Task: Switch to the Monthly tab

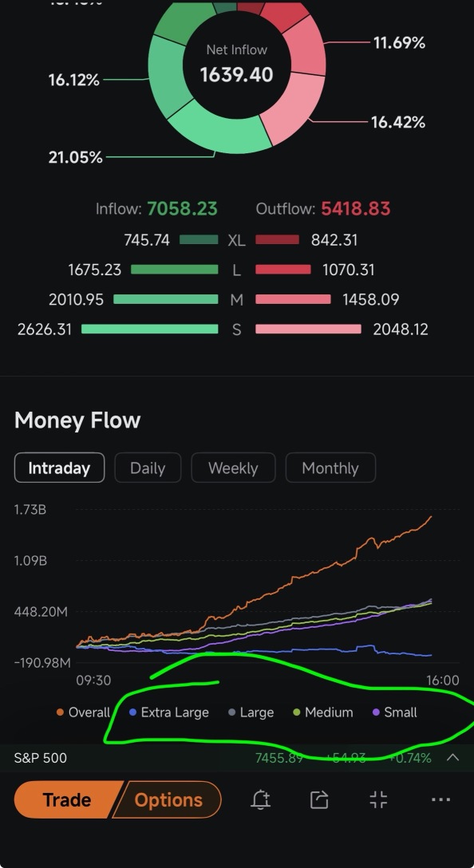Action: click(330, 468)
